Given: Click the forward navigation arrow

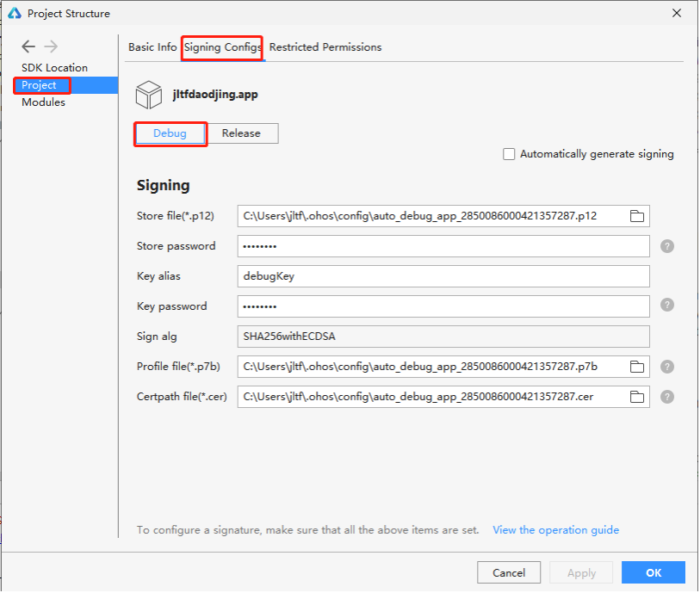Looking at the screenshot, I should click(x=51, y=46).
